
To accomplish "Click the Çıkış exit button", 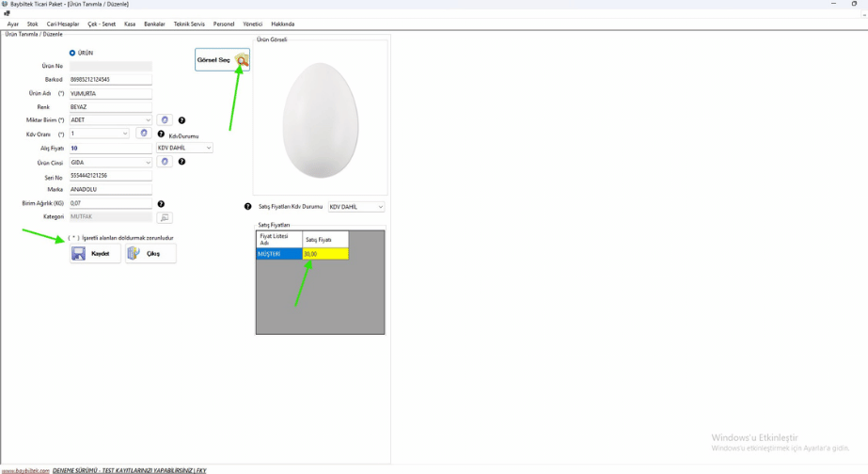I will (x=150, y=253).
